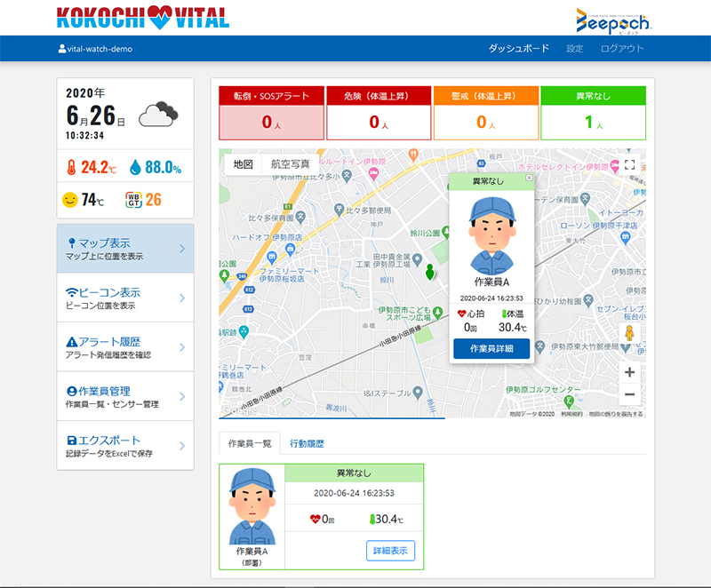
Task: Click the blue water drop humidity icon
Action: point(135,167)
